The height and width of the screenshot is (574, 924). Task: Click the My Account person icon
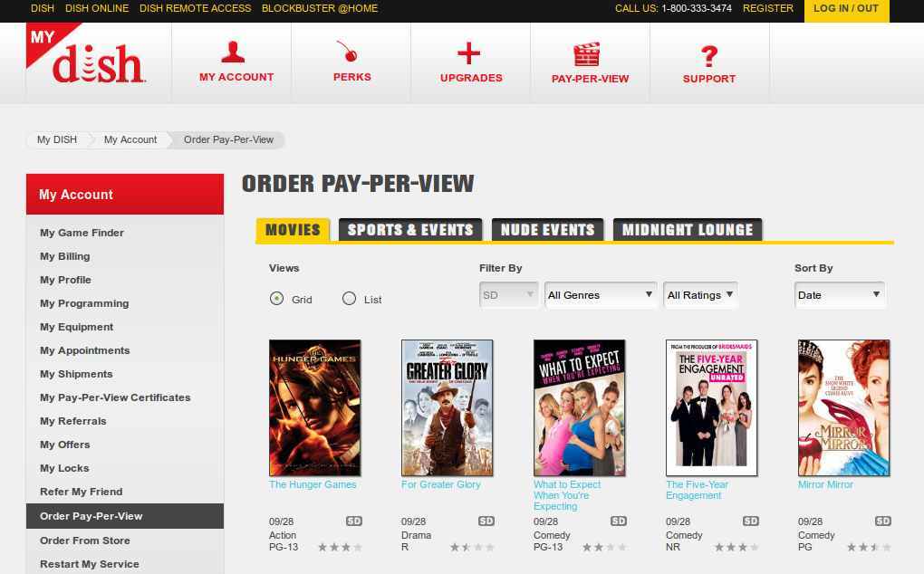pos(233,52)
